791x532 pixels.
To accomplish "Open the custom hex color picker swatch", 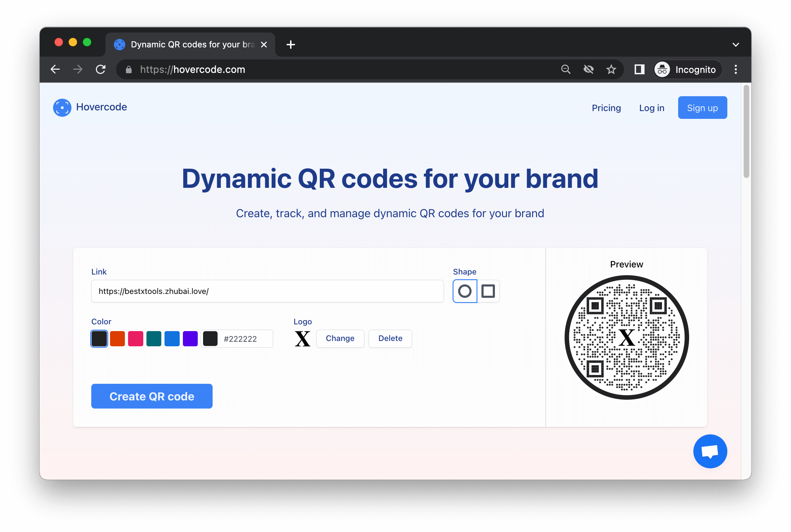I will [210, 339].
